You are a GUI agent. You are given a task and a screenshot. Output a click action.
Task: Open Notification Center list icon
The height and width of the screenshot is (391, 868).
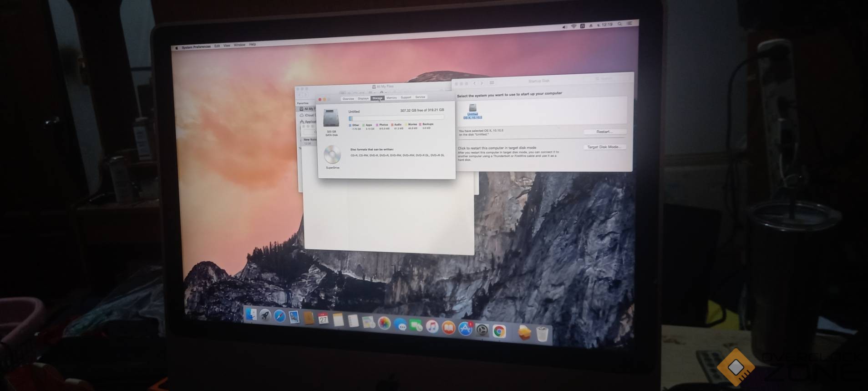630,23
